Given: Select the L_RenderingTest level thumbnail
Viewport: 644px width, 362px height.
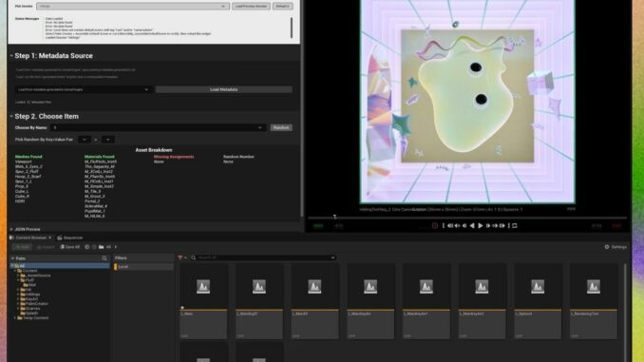Looking at the screenshot, I should click(594, 301).
